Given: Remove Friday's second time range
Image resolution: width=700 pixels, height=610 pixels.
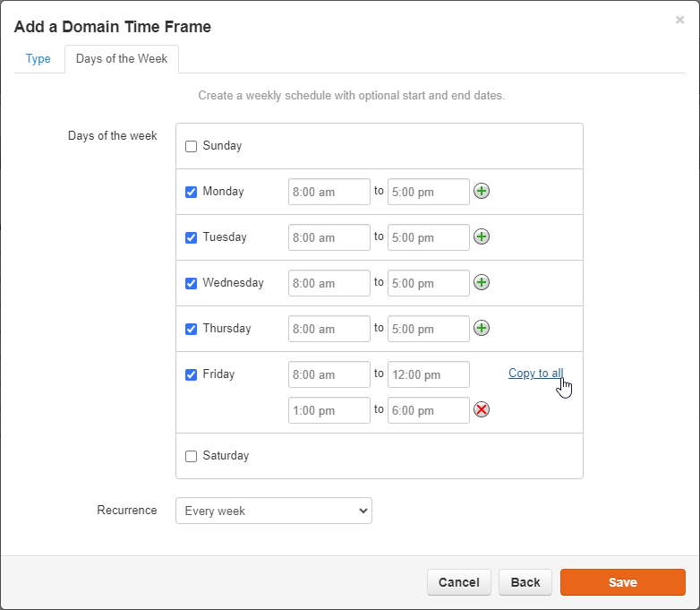Looking at the screenshot, I should click(x=482, y=409).
